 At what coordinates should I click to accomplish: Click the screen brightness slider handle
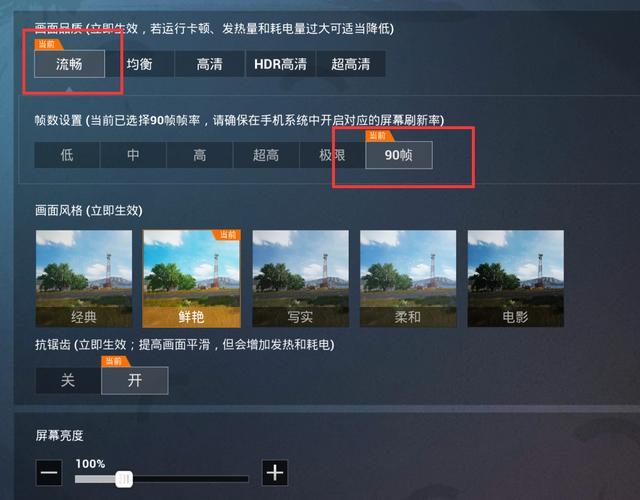tap(124, 479)
